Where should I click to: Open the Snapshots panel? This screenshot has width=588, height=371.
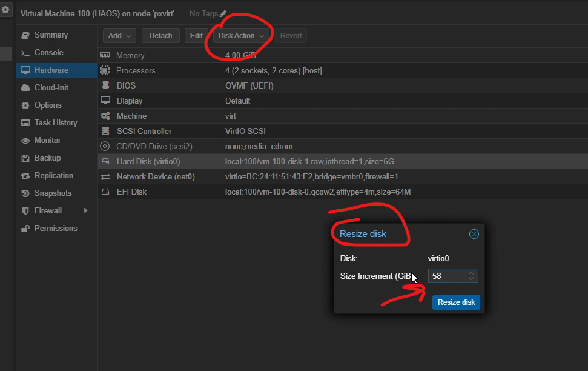pos(53,193)
